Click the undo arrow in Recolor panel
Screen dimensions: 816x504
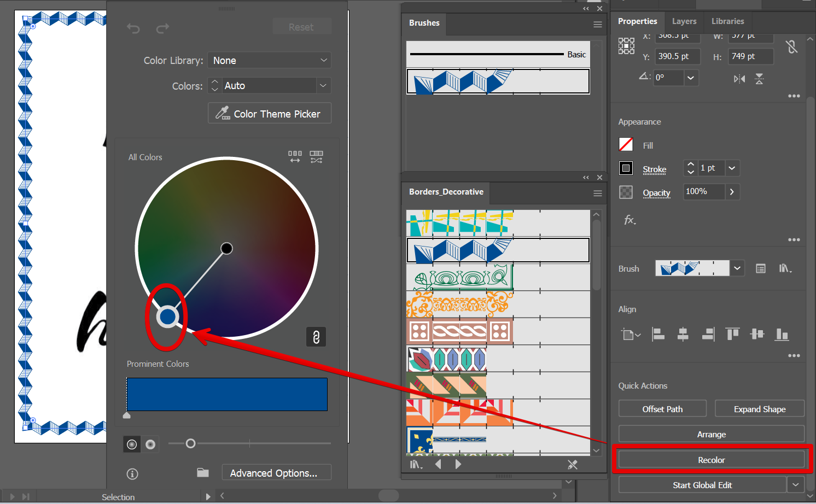(x=133, y=28)
